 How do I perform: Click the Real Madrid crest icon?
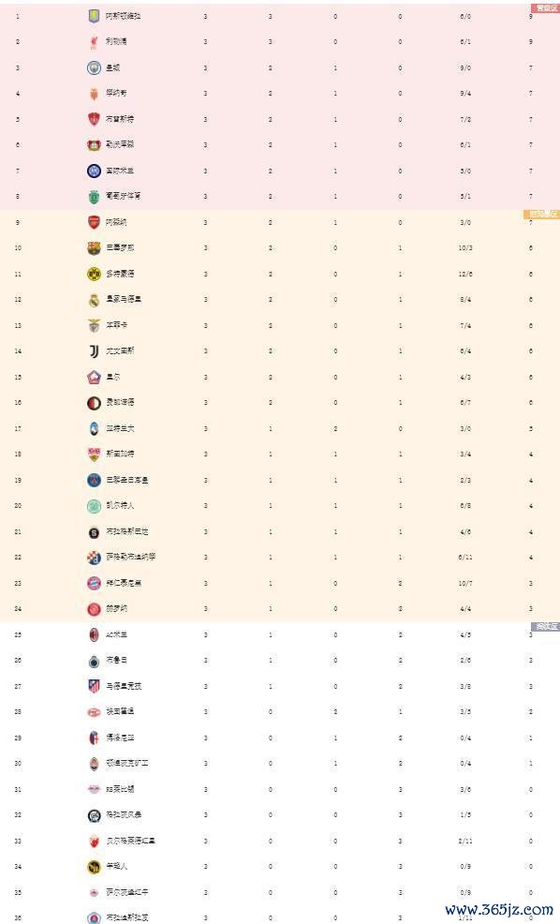[94, 299]
